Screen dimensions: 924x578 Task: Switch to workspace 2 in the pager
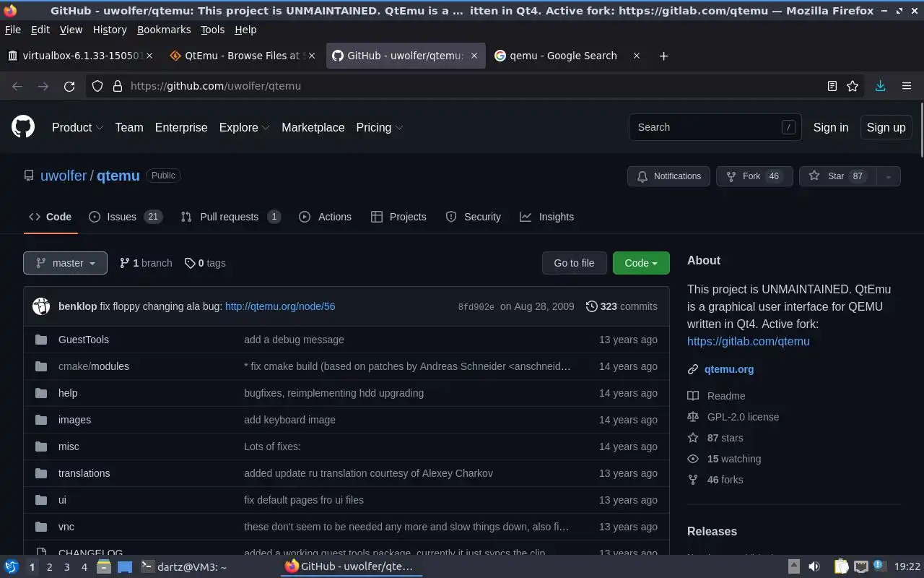pyautogui.click(x=49, y=567)
